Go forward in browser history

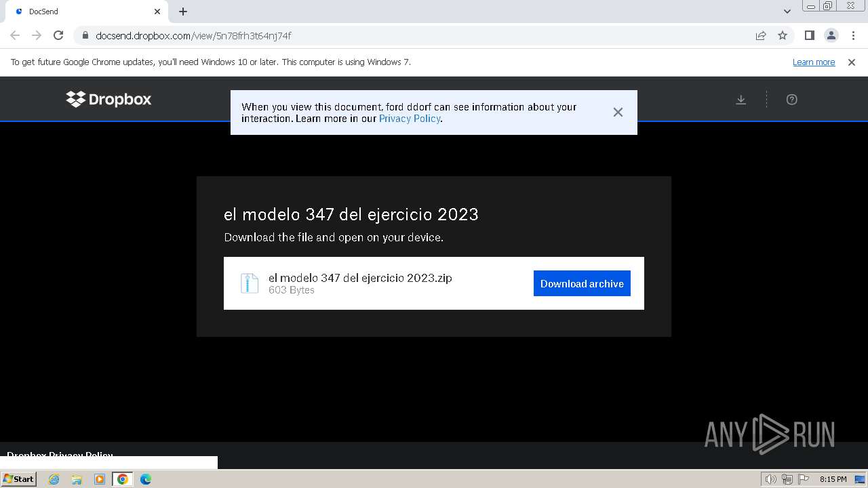37,35
